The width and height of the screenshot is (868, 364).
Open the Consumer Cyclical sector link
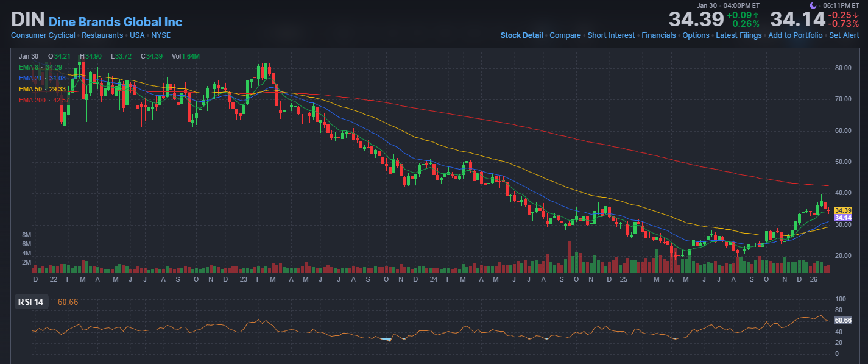pyautogui.click(x=43, y=35)
